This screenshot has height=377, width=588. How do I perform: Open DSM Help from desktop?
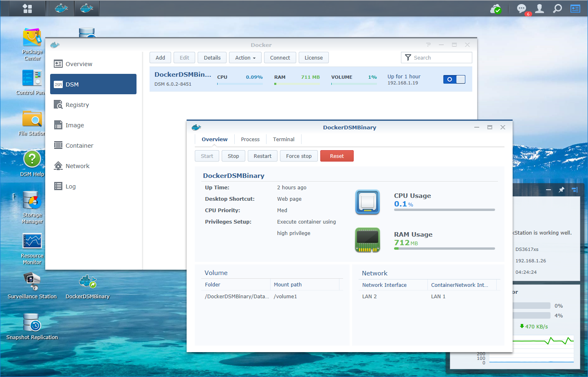click(32, 163)
